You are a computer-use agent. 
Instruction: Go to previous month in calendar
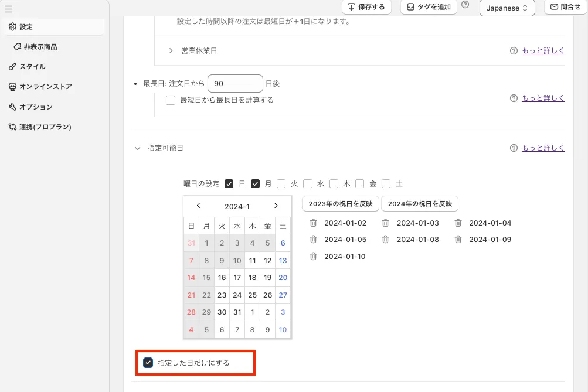199,206
